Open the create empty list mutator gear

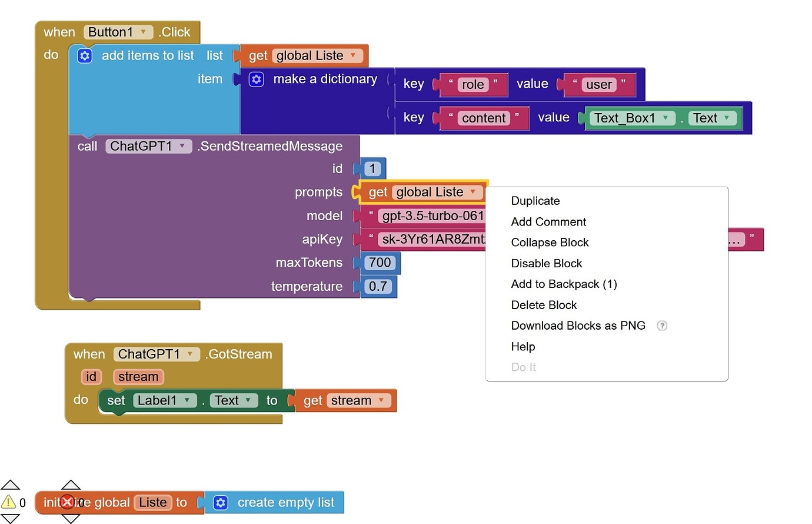coord(221,503)
